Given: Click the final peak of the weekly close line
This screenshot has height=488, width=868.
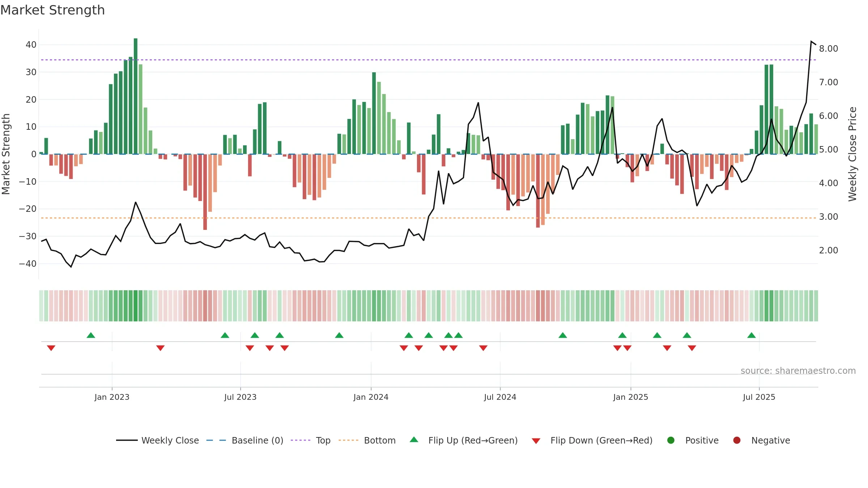Looking at the screenshot, I should tap(812, 42).
